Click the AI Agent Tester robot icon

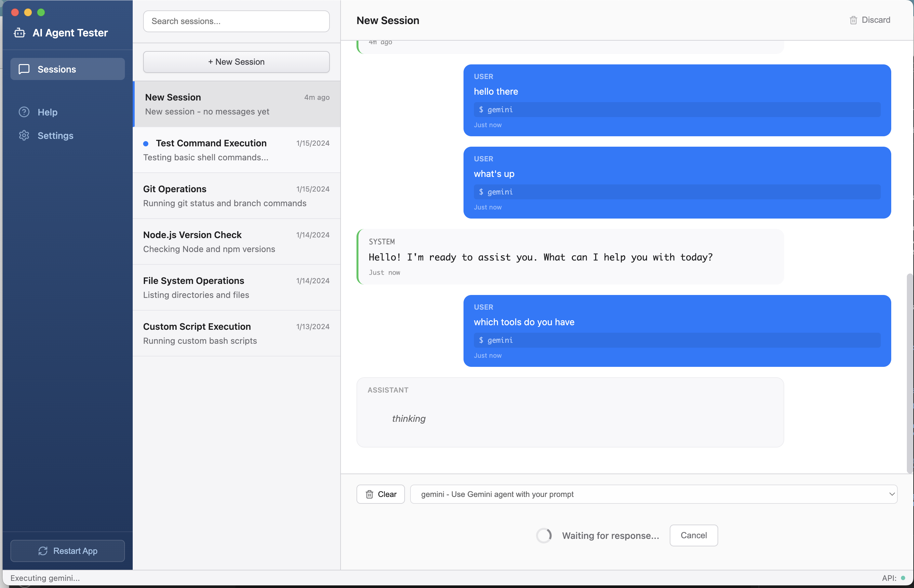(x=19, y=33)
